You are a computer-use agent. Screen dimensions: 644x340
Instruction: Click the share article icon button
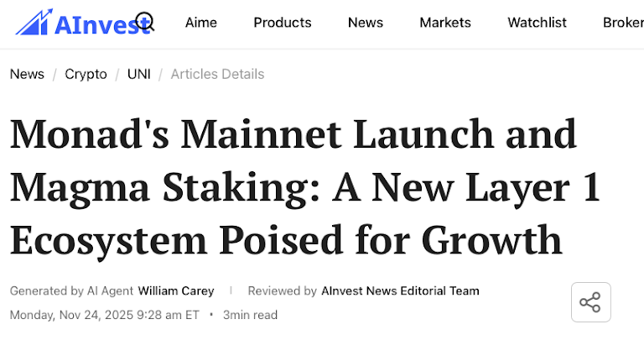click(x=590, y=302)
